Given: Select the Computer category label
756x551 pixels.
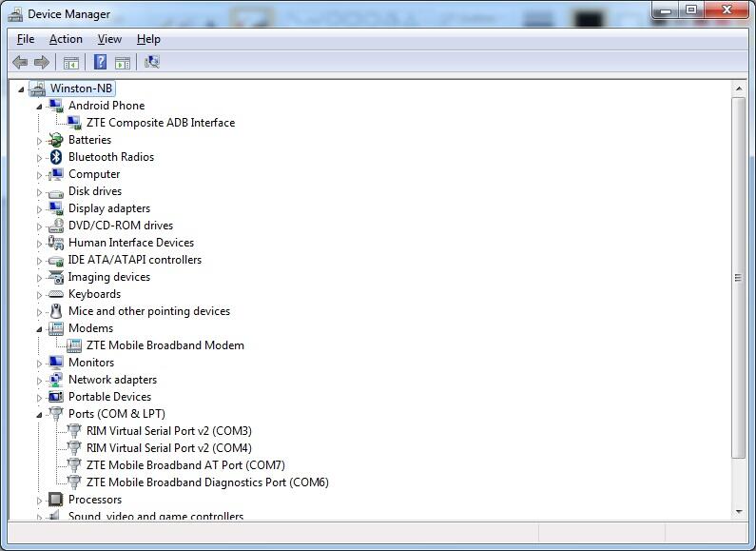Looking at the screenshot, I should click(94, 174).
